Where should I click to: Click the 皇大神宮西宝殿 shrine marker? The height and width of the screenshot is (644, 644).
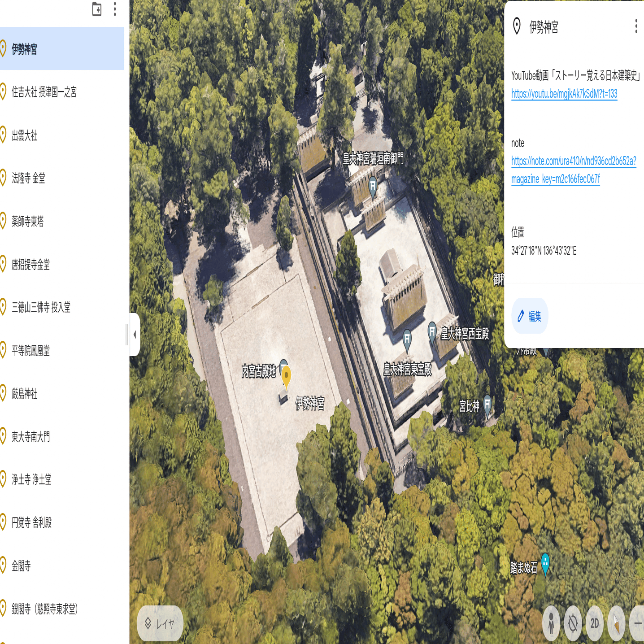(x=432, y=332)
